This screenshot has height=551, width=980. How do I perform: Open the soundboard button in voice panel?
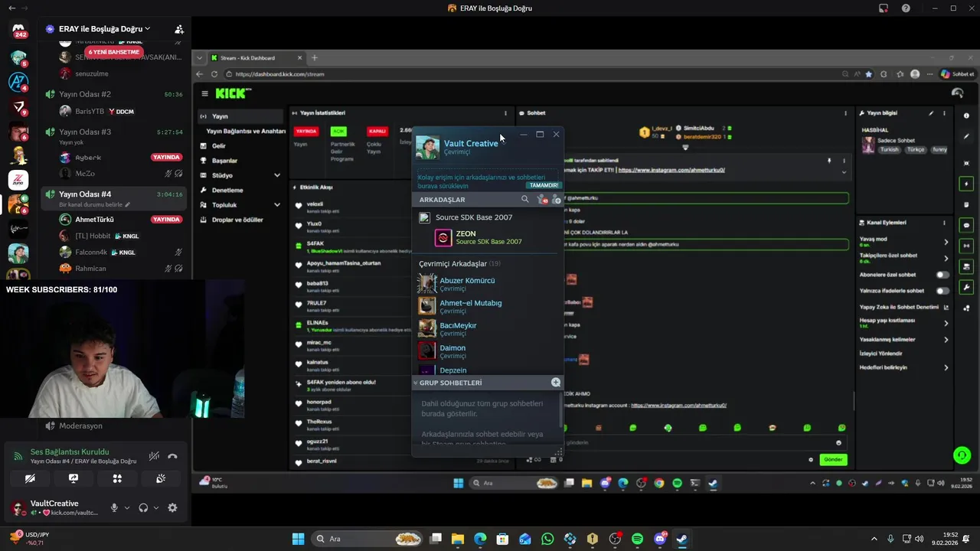click(161, 478)
